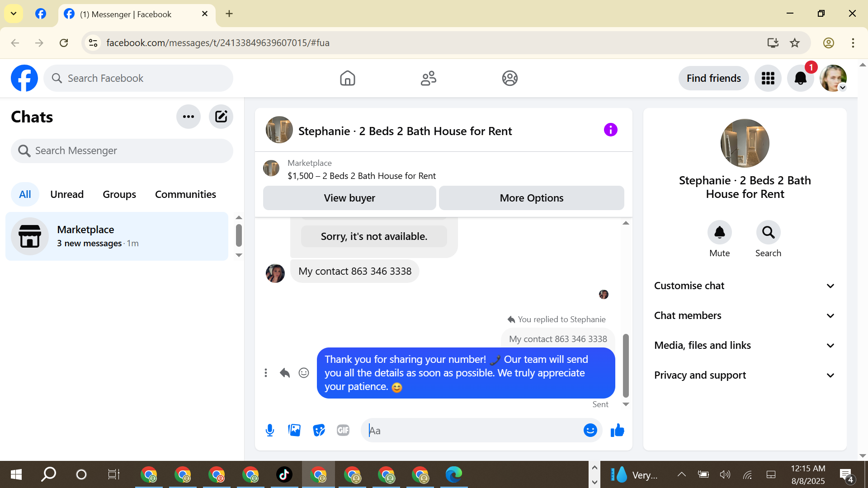Click the Search Messenger field

point(122,150)
